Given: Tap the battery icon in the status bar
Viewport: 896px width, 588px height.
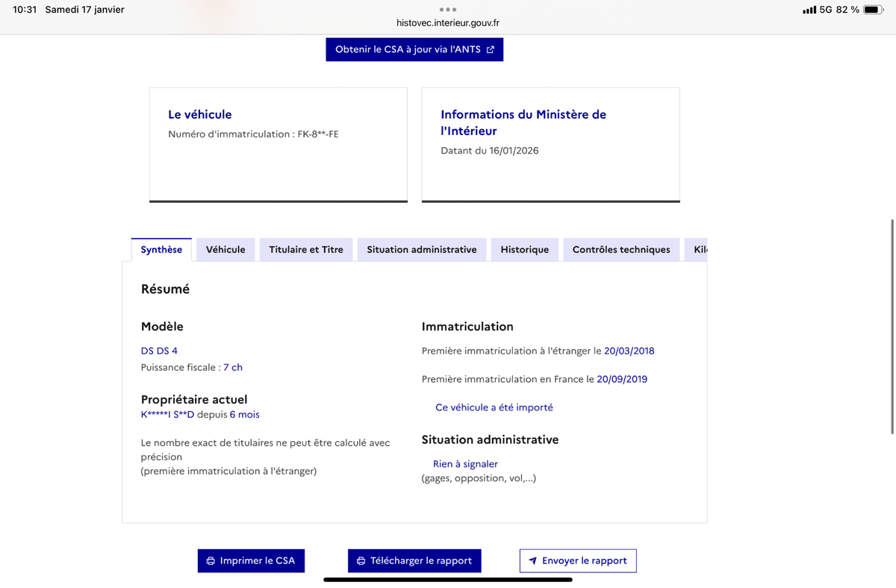Looking at the screenshot, I should pyautogui.click(x=874, y=10).
